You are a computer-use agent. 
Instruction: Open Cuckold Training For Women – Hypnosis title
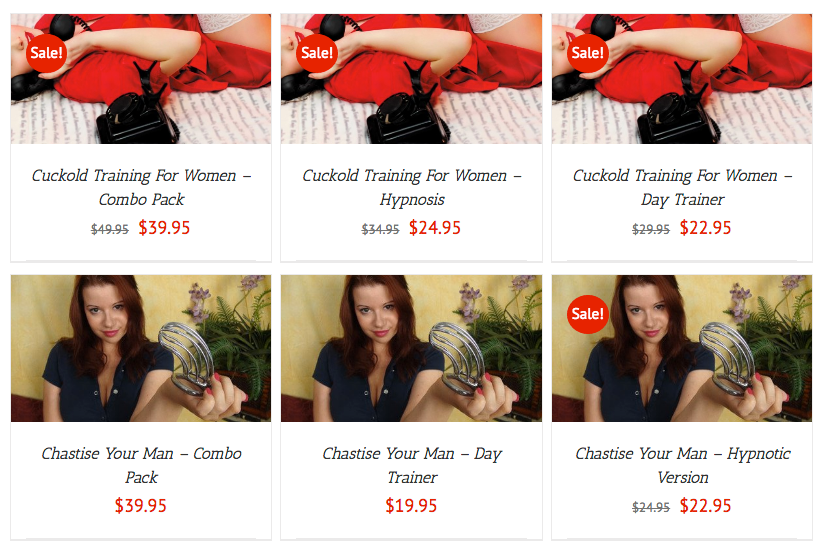coord(412,187)
